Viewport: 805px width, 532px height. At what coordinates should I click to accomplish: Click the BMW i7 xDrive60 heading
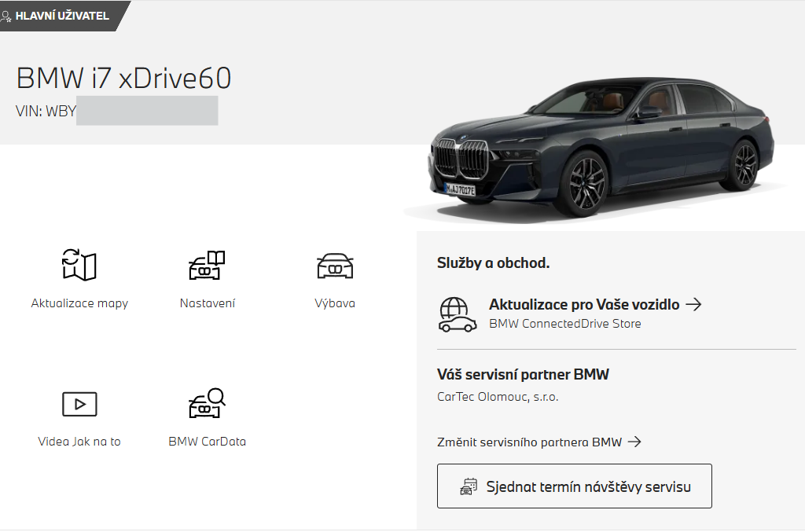[x=123, y=79]
